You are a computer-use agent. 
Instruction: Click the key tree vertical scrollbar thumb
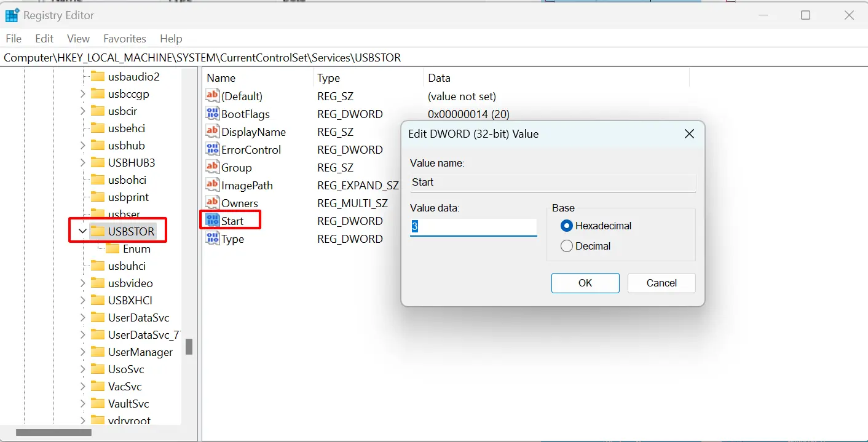(189, 347)
